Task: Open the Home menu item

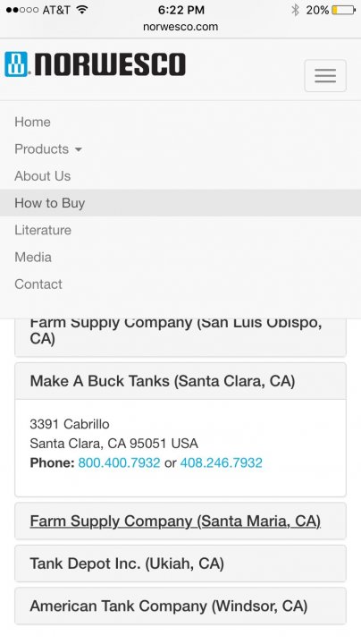Action: pyautogui.click(x=32, y=122)
